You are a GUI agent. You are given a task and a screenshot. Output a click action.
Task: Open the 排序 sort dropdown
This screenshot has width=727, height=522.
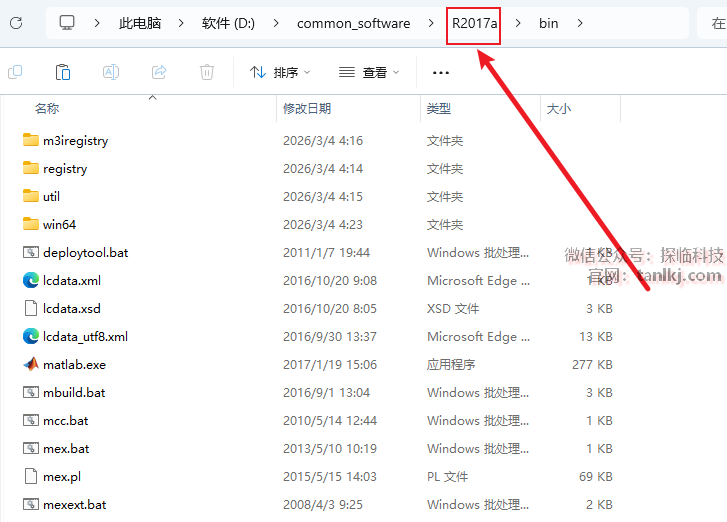(280, 72)
